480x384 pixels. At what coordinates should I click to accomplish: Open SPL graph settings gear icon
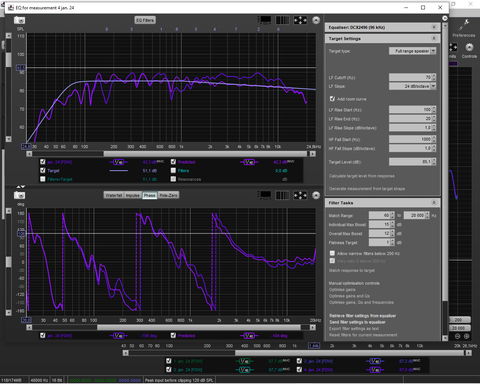(x=316, y=20)
